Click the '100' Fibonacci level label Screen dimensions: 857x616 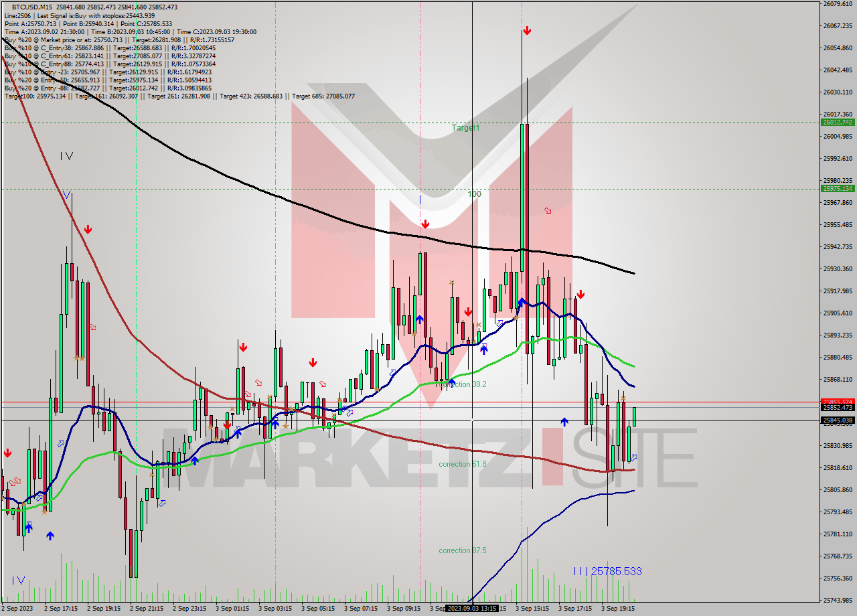pos(474,194)
